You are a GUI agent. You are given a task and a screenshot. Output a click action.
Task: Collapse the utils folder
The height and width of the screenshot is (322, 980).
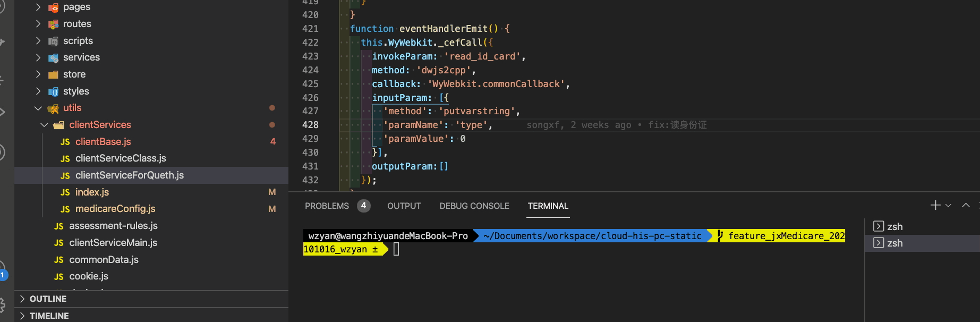(x=38, y=108)
